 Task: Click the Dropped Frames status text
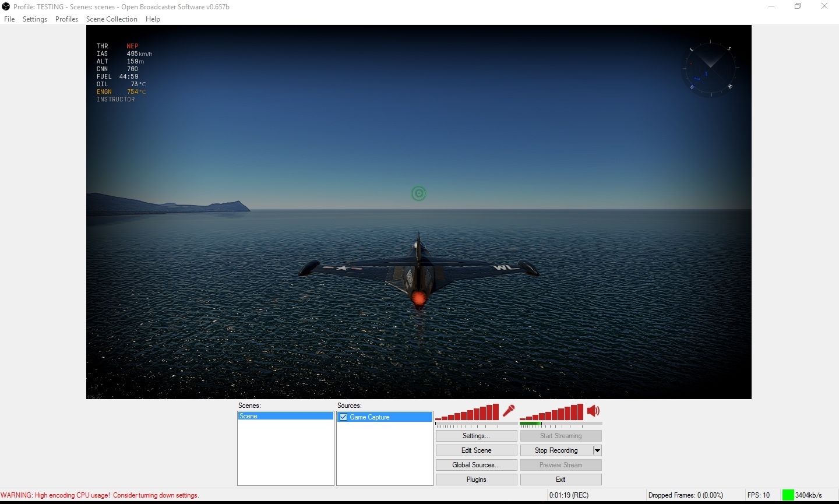click(686, 495)
